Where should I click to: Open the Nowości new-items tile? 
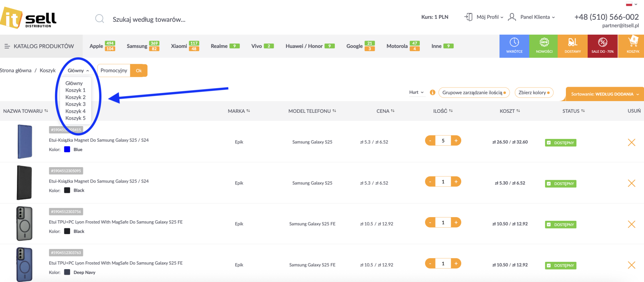(x=544, y=46)
